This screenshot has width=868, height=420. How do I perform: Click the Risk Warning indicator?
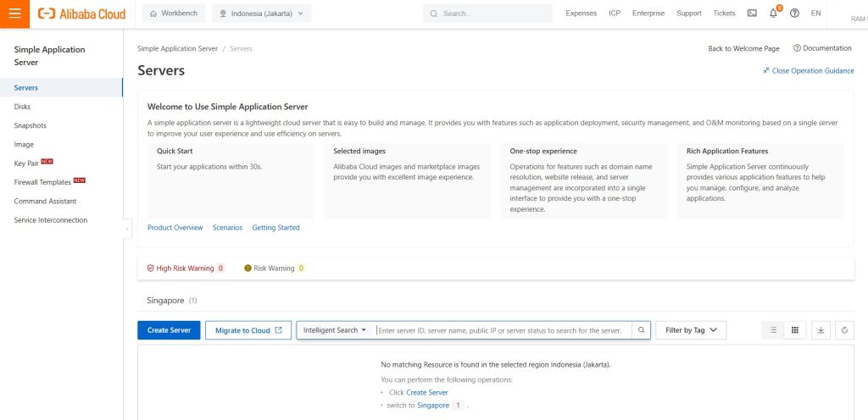[x=274, y=268]
